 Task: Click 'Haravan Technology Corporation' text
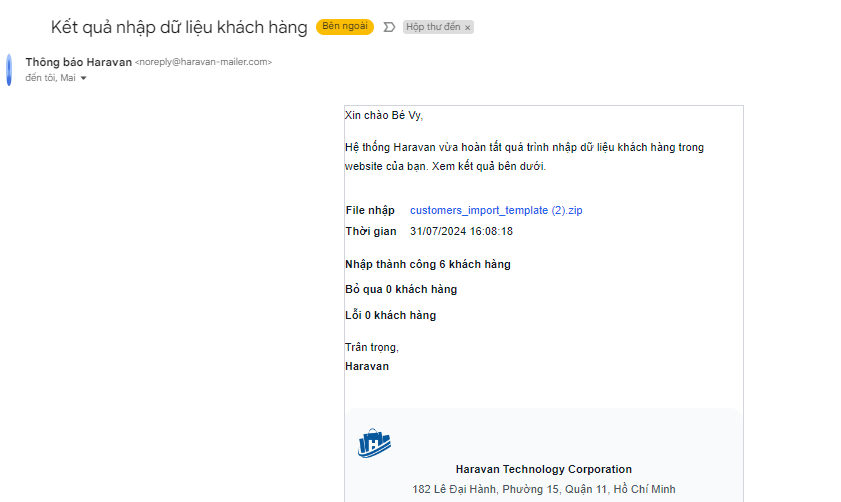(544, 469)
